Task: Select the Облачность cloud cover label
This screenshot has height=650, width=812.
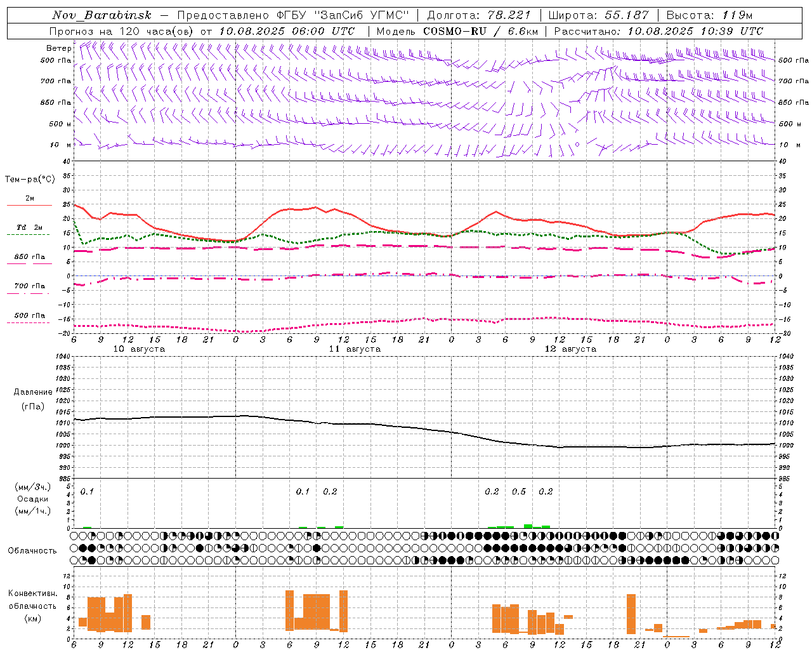Action: tap(32, 551)
